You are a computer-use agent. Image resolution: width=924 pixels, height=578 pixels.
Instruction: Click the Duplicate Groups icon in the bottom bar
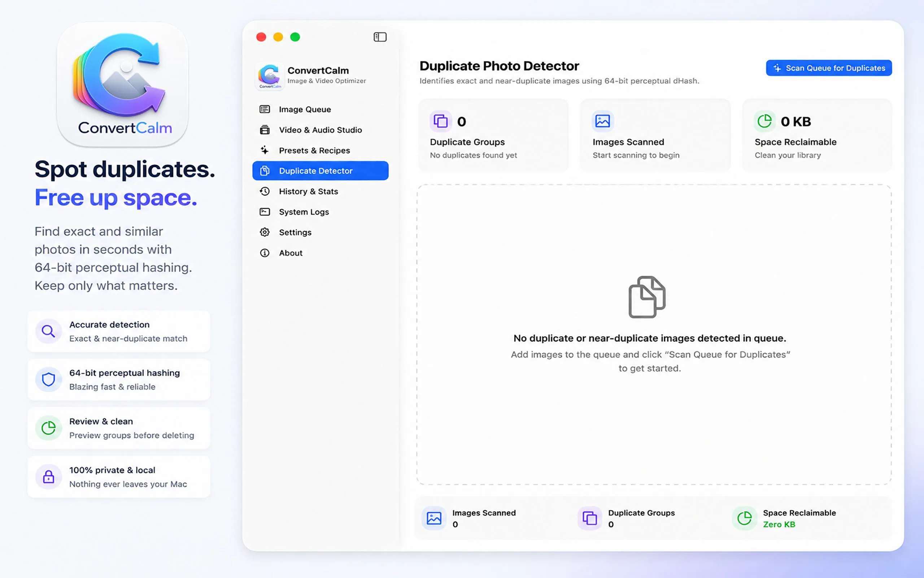[589, 518]
